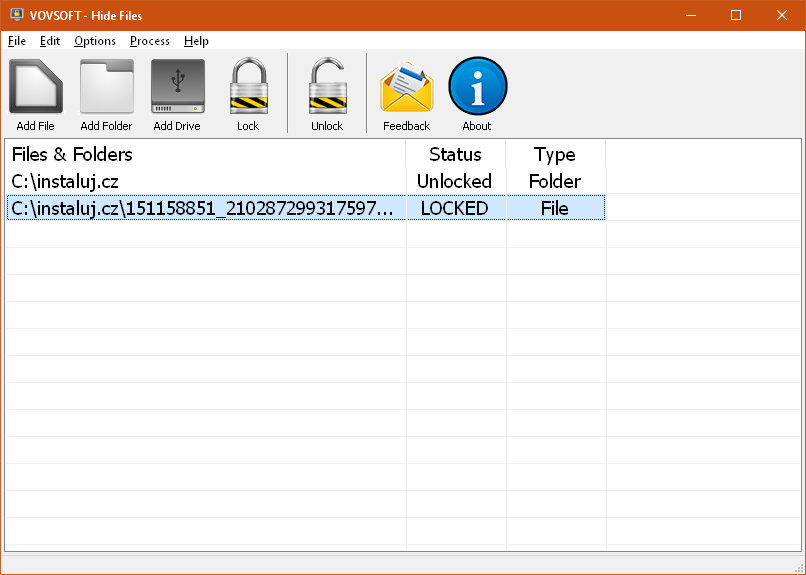Open the About info icon
The height and width of the screenshot is (575, 806).
click(477, 88)
